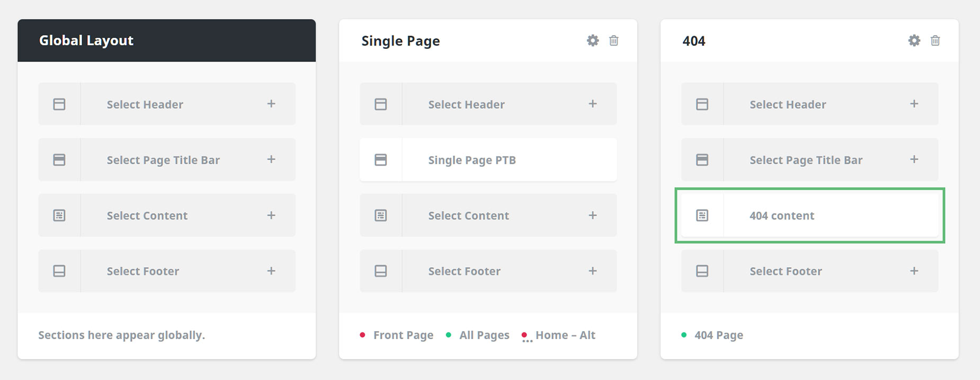Choose Select Page Title Bar in 404 layout
980x380 pixels.
tap(810, 160)
